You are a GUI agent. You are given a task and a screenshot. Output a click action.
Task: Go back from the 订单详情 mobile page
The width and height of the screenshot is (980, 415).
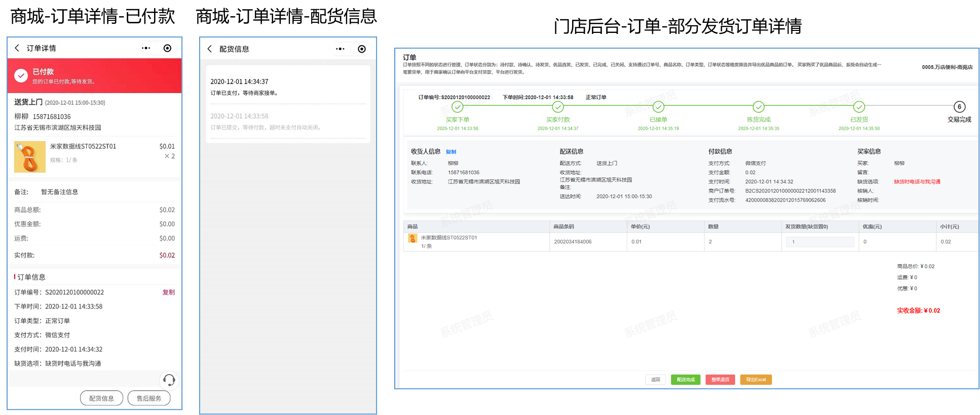coord(17,48)
